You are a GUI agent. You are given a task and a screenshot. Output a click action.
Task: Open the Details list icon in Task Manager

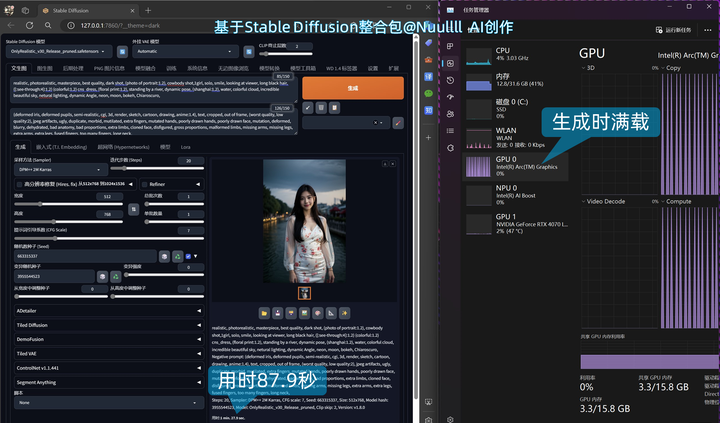[x=450, y=131]
